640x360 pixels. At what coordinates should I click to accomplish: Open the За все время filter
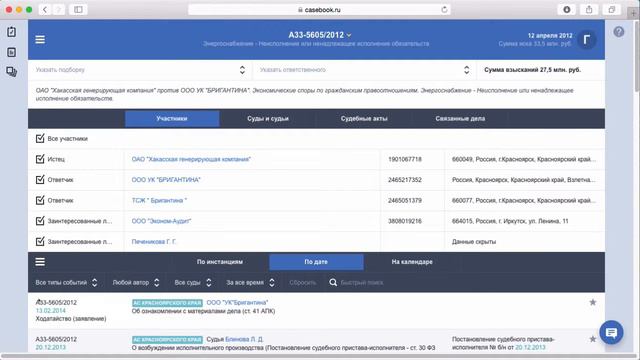click(x=250, y=282)
